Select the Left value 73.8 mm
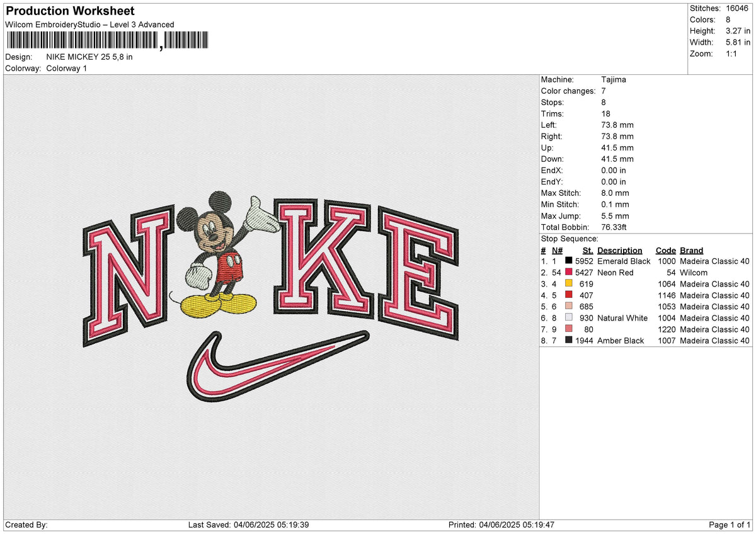 pyautogui.click(x=617, y=125)
